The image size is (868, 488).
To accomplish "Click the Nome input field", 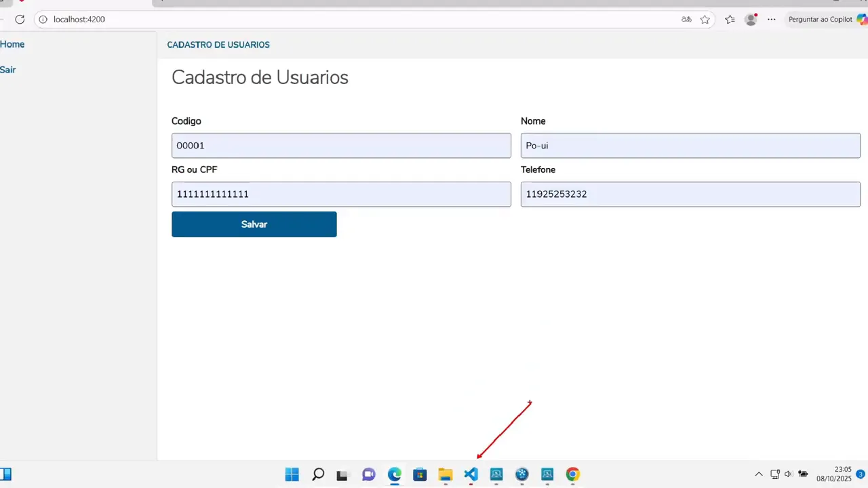I will point(690,145).
